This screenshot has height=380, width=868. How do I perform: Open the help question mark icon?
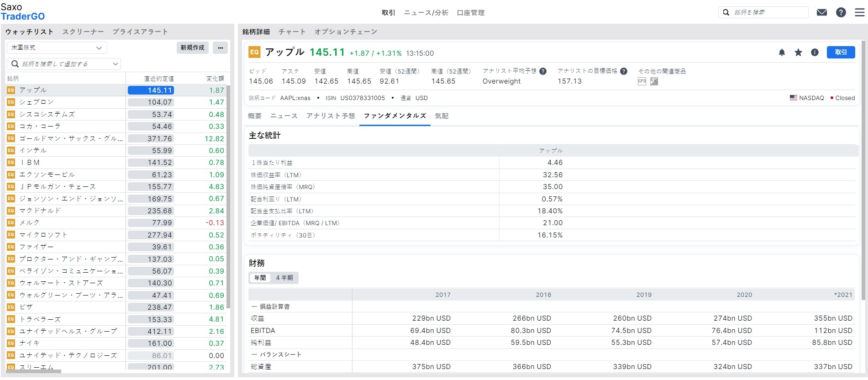841,12
